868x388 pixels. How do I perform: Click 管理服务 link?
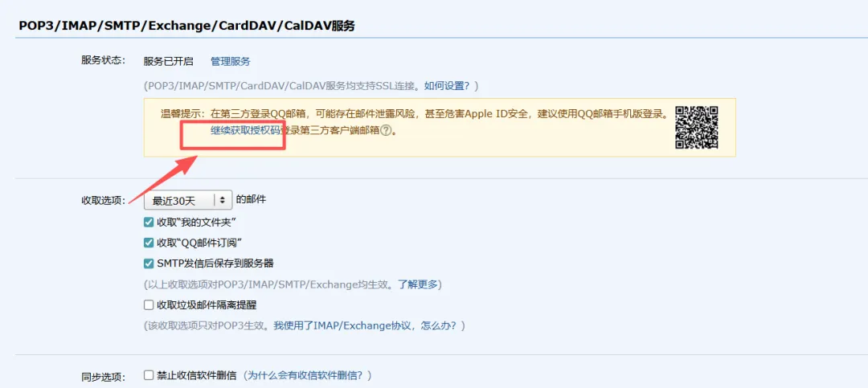(x=231, y=61)
